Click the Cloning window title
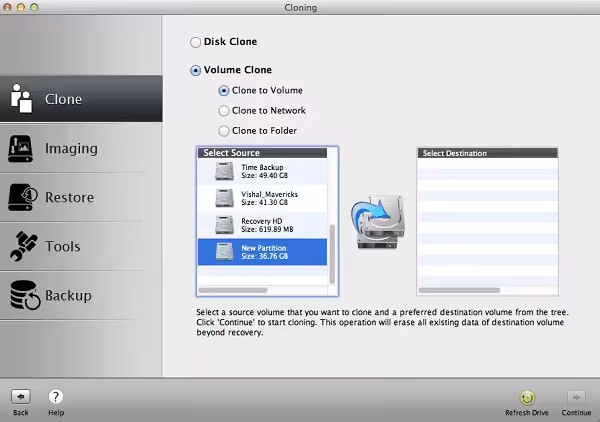Image resolution: width=600 pixels, height=422 pixels. pos(300,8)
